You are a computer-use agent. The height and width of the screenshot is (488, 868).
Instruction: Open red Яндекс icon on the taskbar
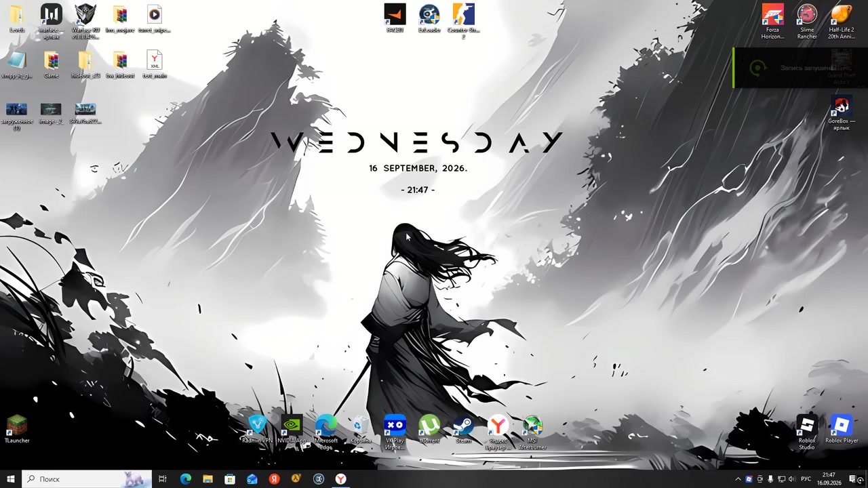(274, 479)
